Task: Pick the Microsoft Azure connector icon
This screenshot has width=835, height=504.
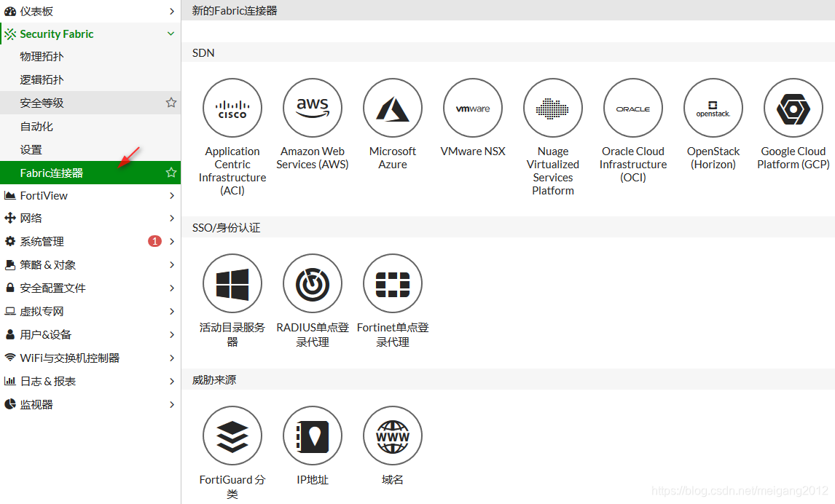Action: pos(393,108)
